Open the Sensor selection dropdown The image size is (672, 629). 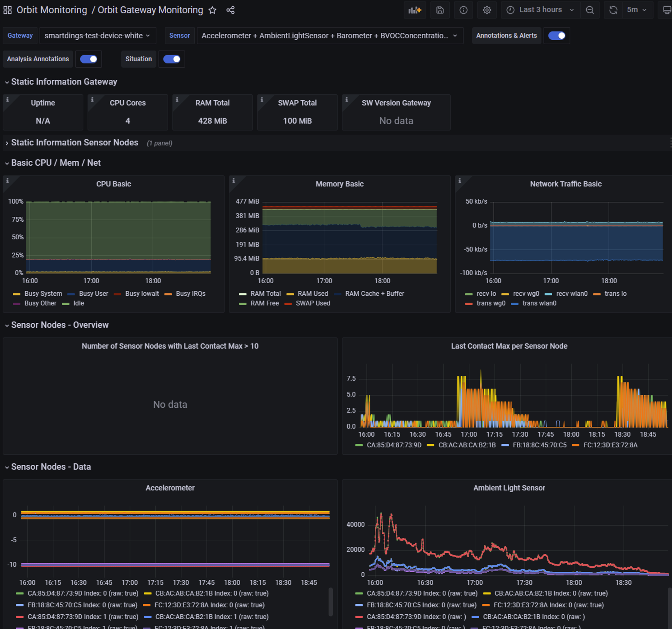[x=329, y=36]
